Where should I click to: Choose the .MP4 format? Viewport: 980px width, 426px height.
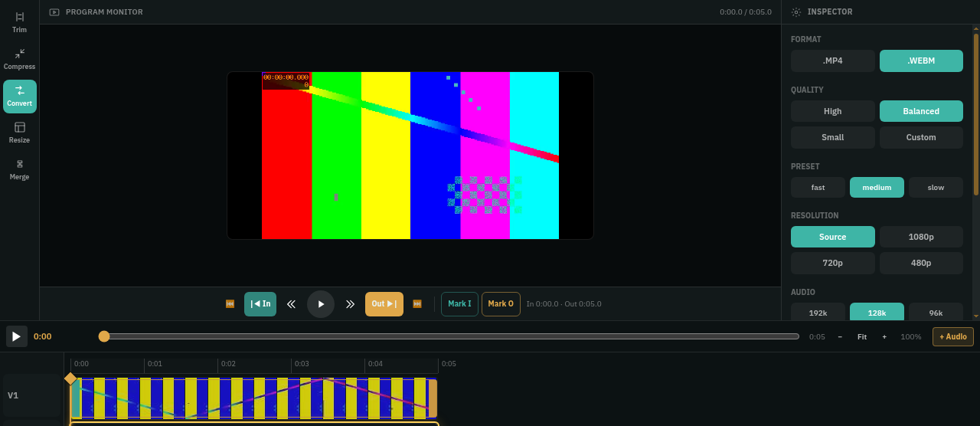pos(833,61)
